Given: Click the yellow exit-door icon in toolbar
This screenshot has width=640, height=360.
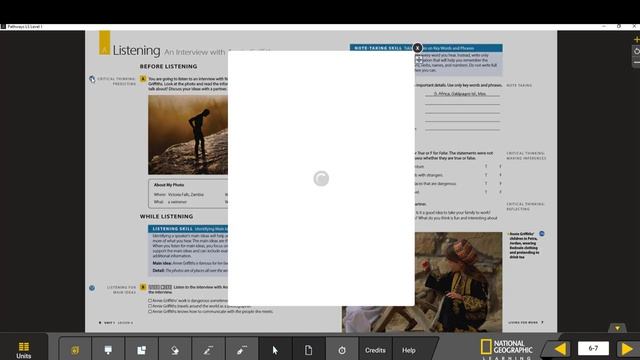Looking at the screenshot, I should click(x=75, y=350).
